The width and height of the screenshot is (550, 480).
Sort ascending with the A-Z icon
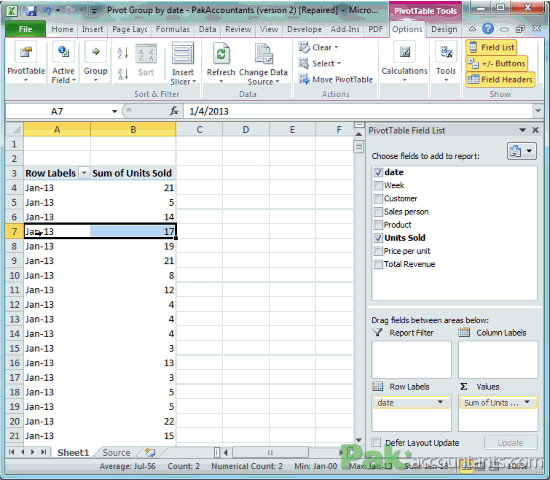(x=123, y=53)
